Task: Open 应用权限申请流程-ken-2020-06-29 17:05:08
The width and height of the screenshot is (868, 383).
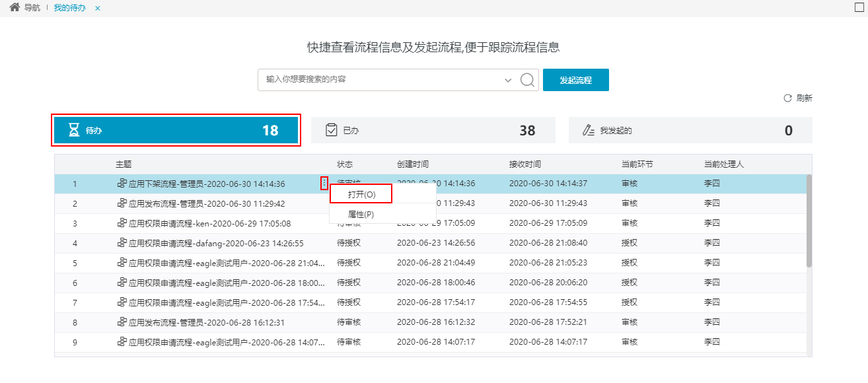Action: tap(209, 224)
